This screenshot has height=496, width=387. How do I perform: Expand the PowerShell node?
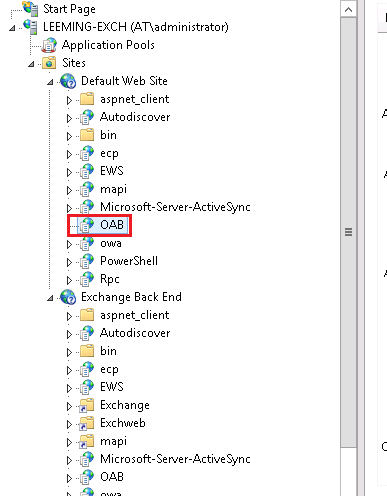69,262
